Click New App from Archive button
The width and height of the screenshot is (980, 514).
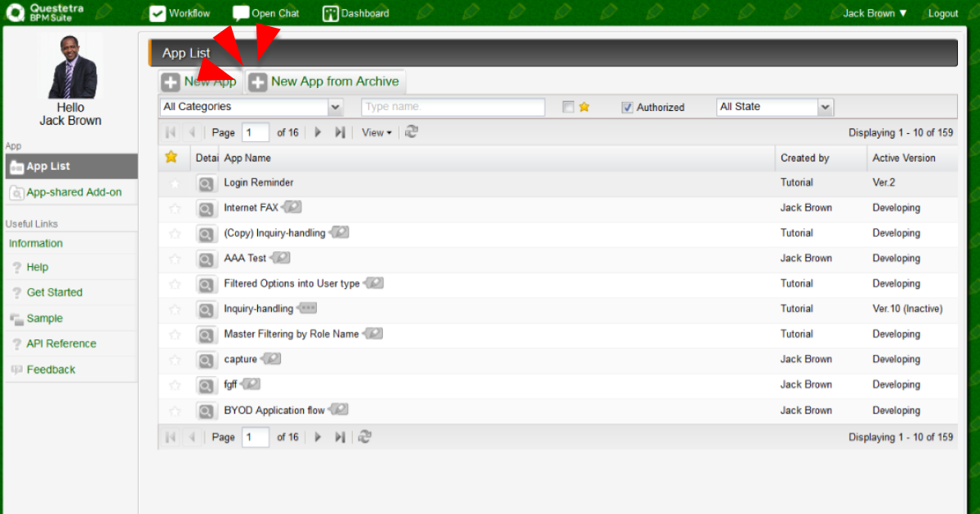click(x=325, y=82)
